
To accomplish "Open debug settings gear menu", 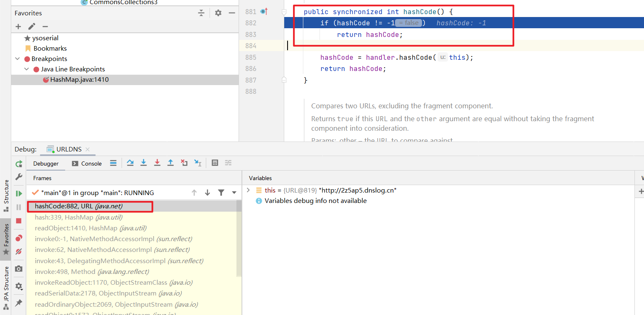I will click(19, 286).
